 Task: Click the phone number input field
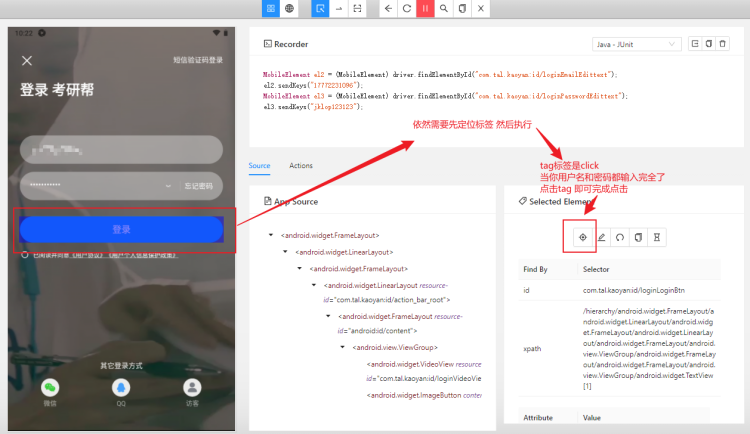[121, 150]
